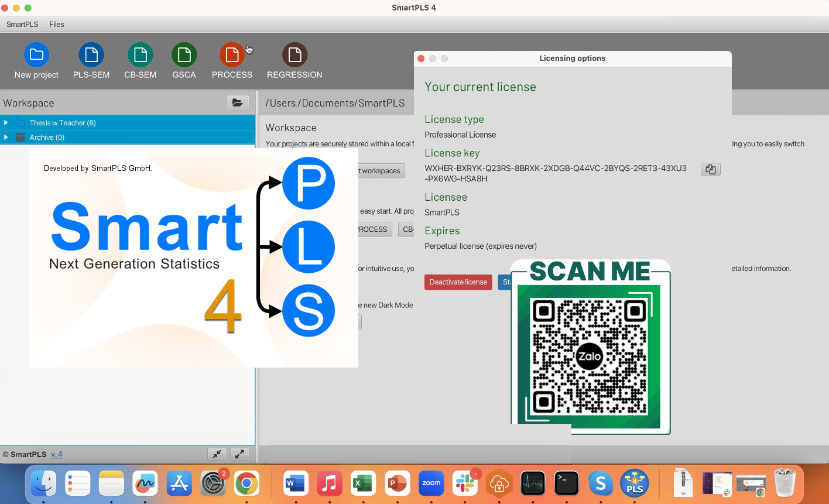Open PowerPoint from the dock
Viewport: 829px width, 504px height.
point(398,484)
